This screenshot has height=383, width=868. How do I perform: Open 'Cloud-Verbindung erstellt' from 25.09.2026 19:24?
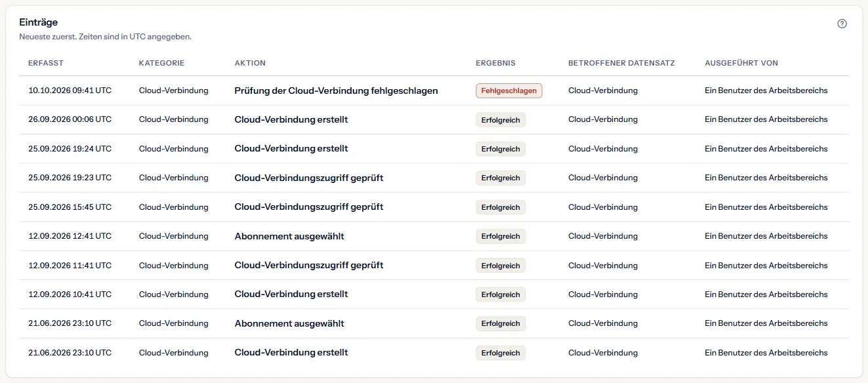pyautogui.click(x=291, y=149)
